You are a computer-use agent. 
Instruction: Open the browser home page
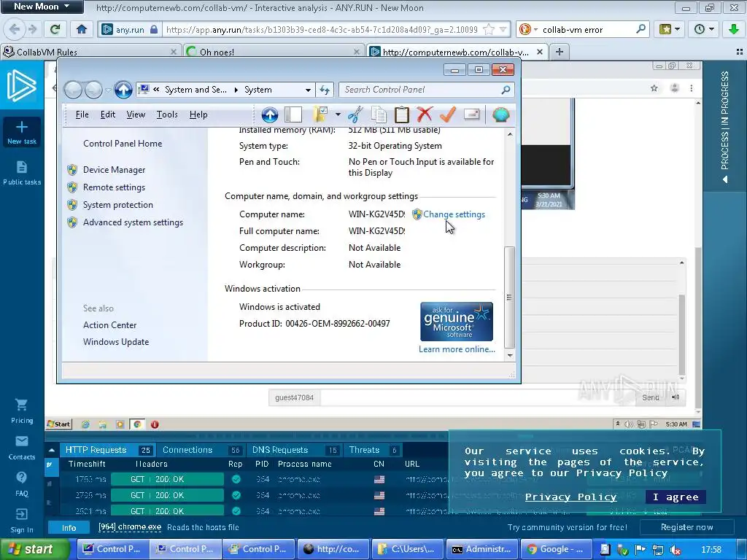coord(82,29)
